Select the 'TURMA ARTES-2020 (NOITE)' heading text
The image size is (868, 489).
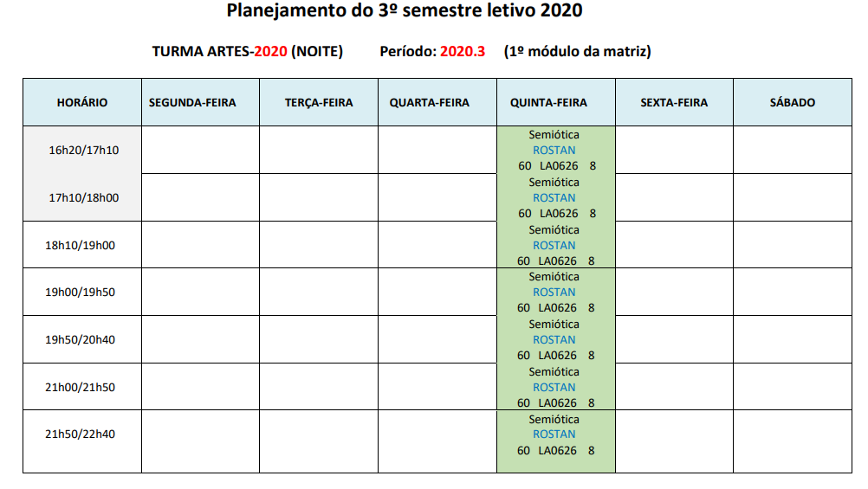(x=248, y=52)
